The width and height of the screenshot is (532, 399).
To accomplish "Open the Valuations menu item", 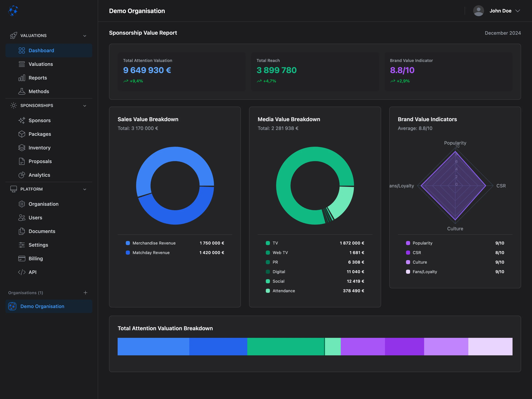I will click(49, 64).
